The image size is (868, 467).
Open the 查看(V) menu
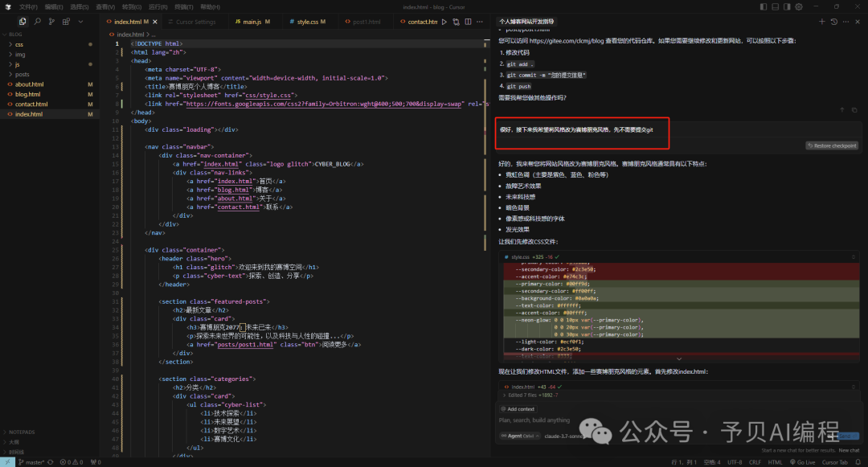pos(105,6)
